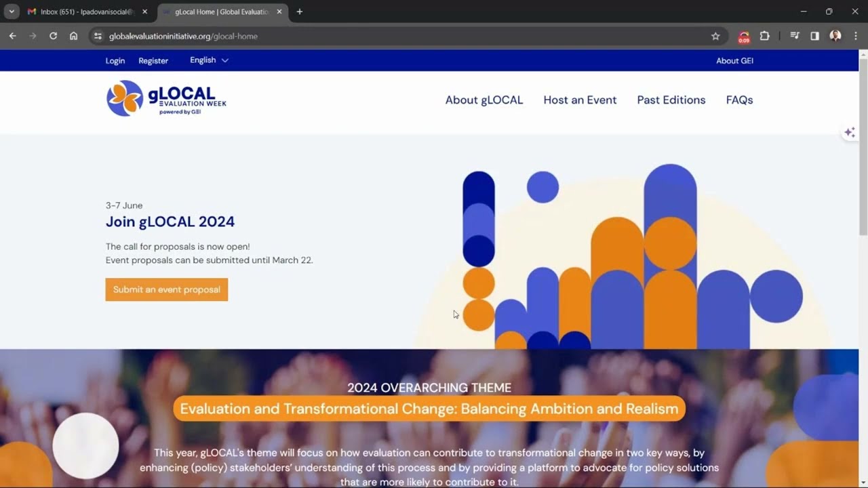This screenshot has height=488, width=868.
Task: Expand the English language dropdown
Action: 209,60
